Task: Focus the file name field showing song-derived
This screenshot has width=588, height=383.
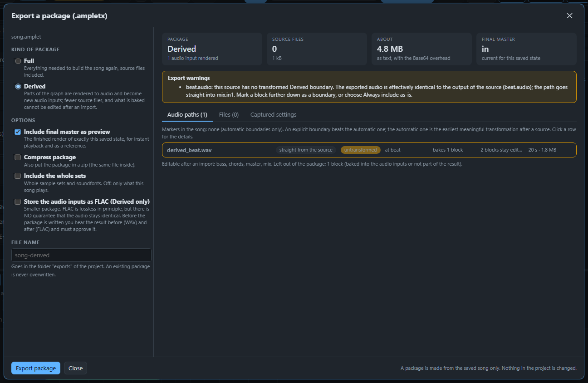Action: pyautogui.click(x=81, y=255)
